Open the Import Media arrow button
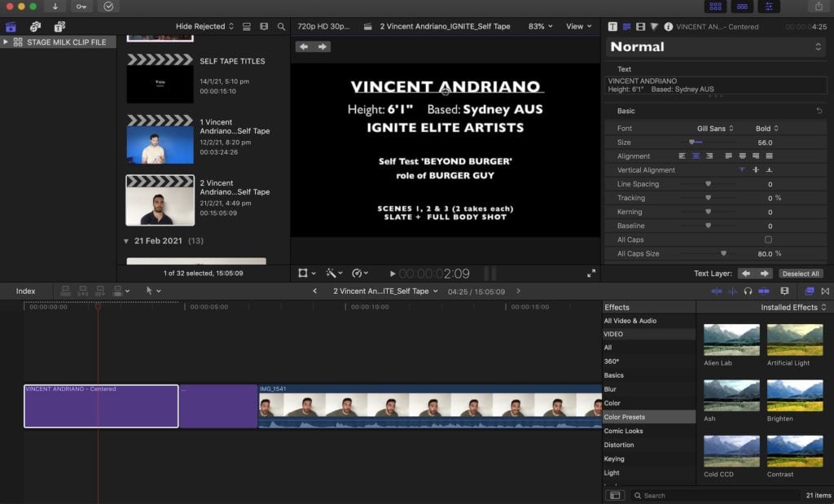This screenshot has width=834, height=504. coord(55,7)
